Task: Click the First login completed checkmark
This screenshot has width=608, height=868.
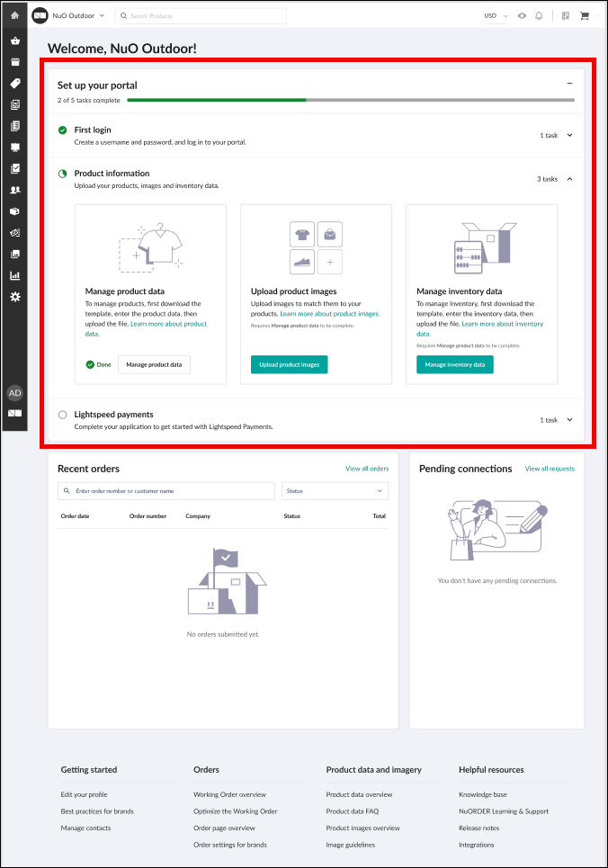Action: pyautogui.click(x=62, y=130)
